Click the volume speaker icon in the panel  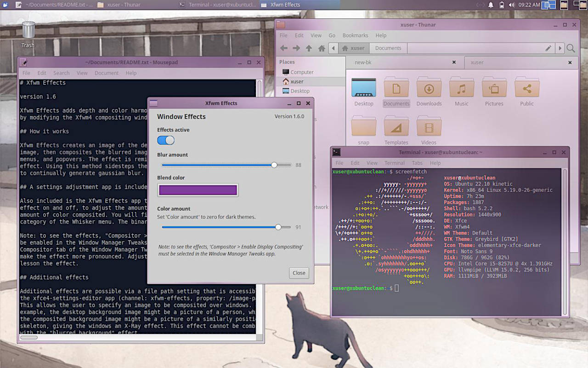[511, 5]
